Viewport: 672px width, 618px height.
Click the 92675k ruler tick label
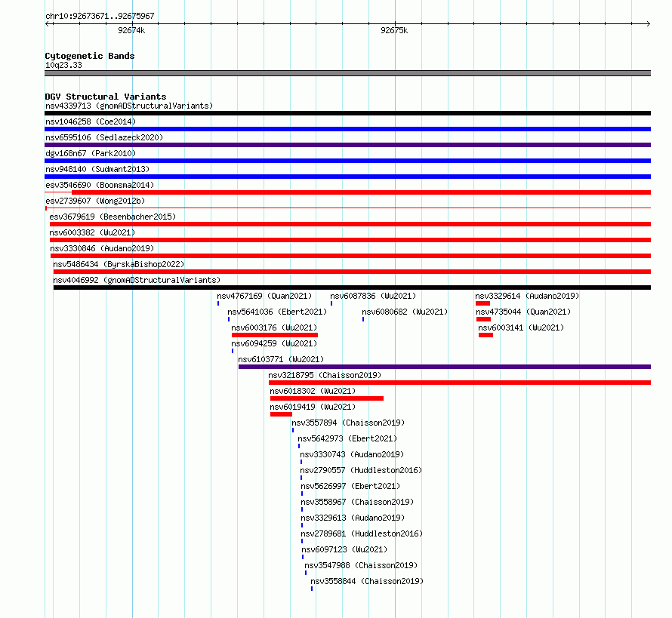tap(394, 30)
